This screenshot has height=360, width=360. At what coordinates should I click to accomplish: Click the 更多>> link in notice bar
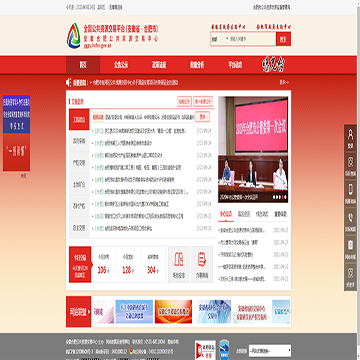coord(284,82)
